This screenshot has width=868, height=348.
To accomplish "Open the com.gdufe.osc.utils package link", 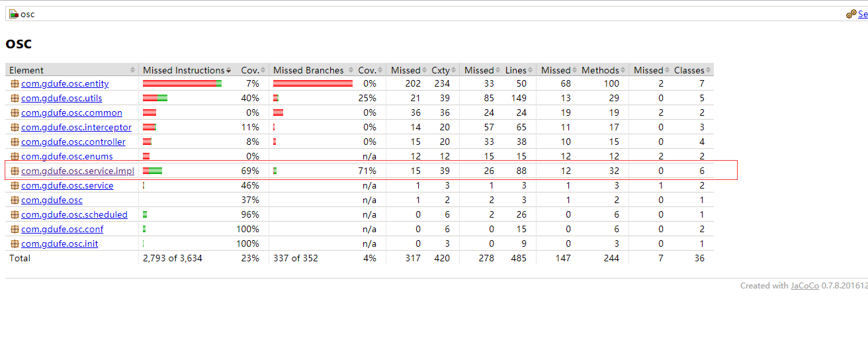I will coord(60,99).
